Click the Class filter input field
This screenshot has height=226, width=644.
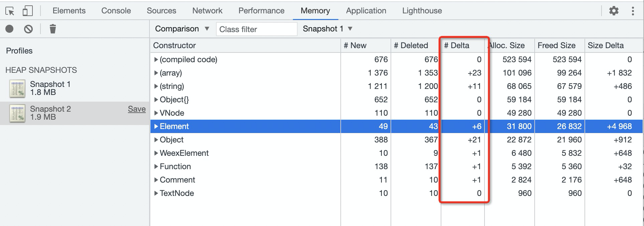pyautogui.click(x=256, y=29)
